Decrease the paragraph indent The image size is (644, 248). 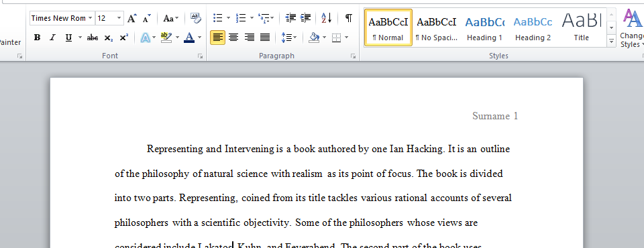pos(290,18)
